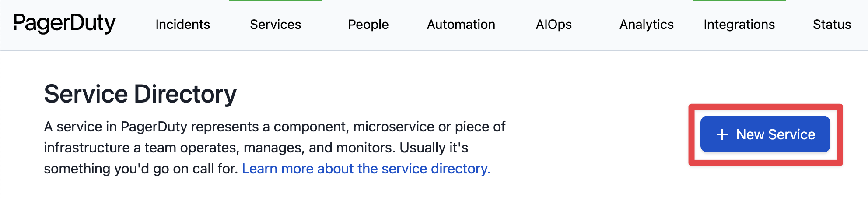Click the Service Directory heading
The width and height of the screenshot is (868, 198).
[140, 94]
